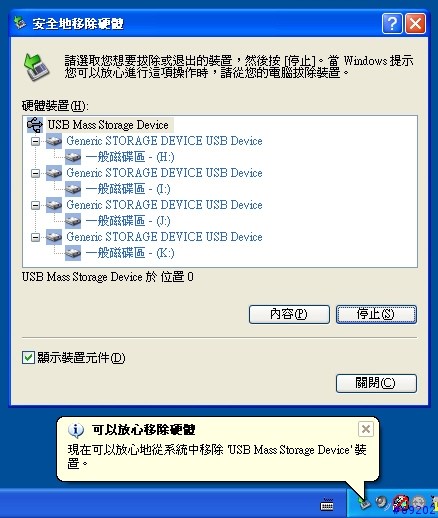
Task: Click the drive icon for volume (K:)
Action: tap(73, 253)
